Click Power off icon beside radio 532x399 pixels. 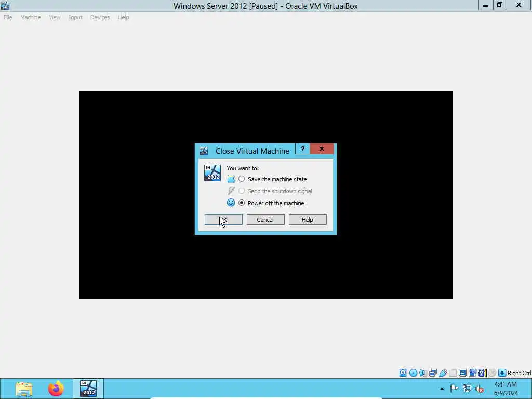pos(231,203)
